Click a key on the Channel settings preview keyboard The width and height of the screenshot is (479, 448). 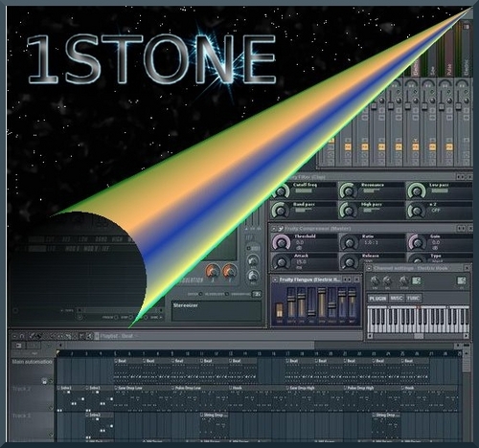pos(419,320)
